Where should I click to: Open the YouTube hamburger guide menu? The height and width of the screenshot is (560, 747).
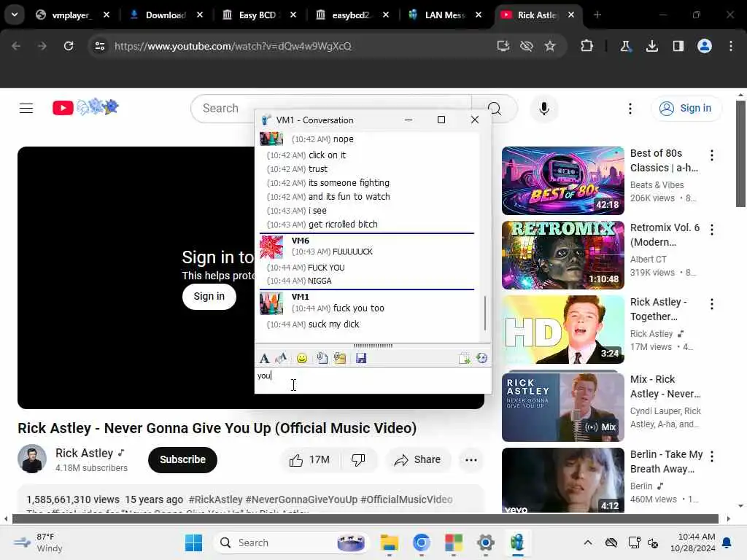(x=26, y=108)
